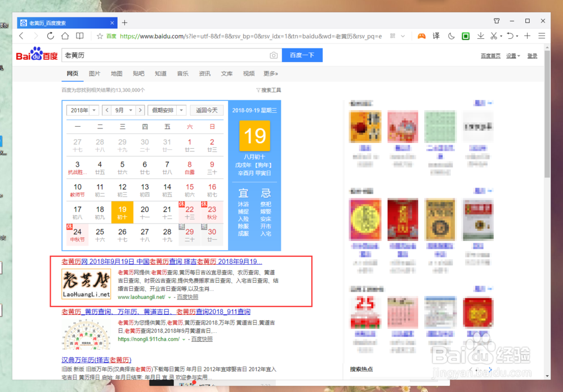
Task: Close the 老黄历_百度搜索 tab
Action: click(x=112, y=23)
